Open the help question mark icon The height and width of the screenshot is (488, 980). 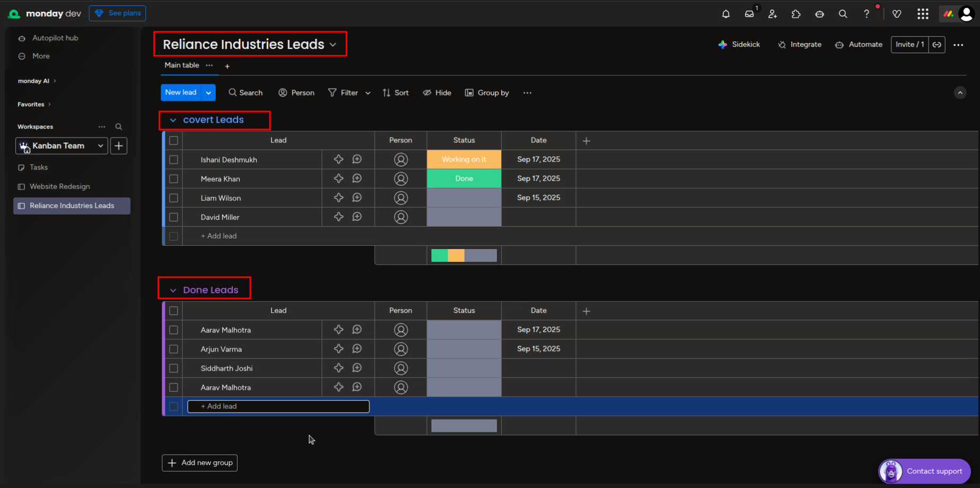(x=866, y=14)
